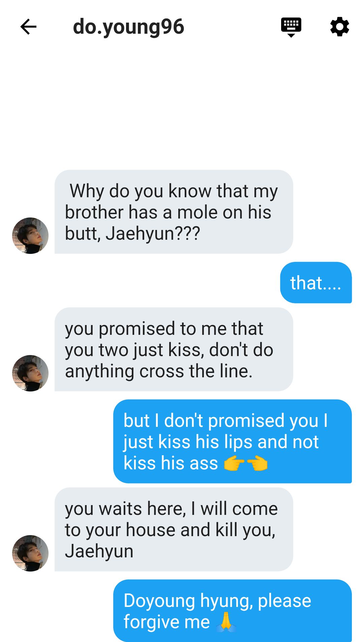This screenshot has width=364, height=642.
Task: Go back with the left arrow icon
Action: coord(28,27)
